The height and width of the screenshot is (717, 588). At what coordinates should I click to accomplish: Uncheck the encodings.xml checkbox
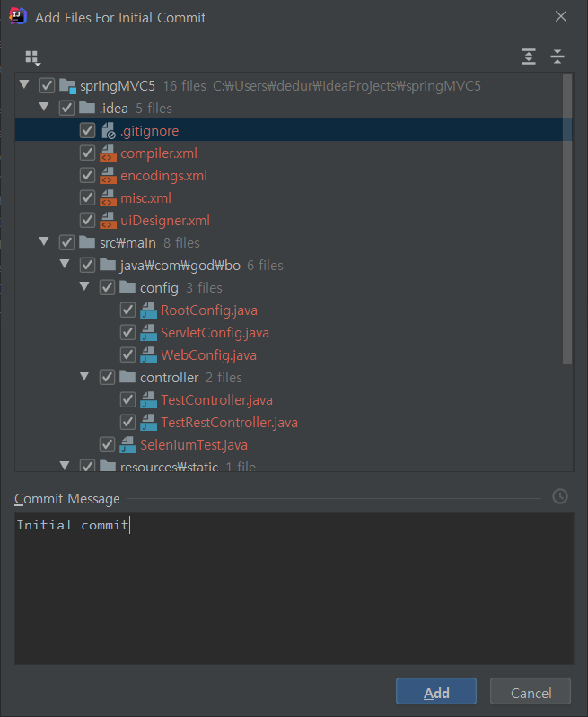(87, 175)
